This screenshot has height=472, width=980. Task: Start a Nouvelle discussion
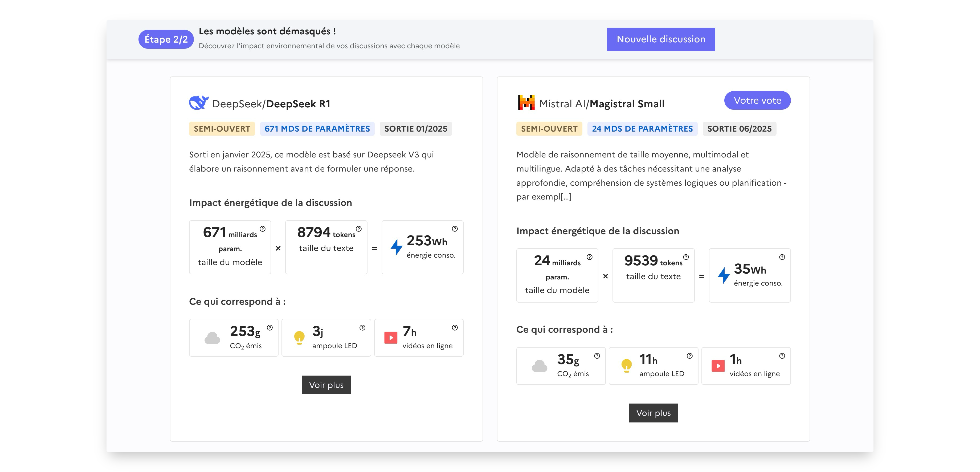coord(661,39)
